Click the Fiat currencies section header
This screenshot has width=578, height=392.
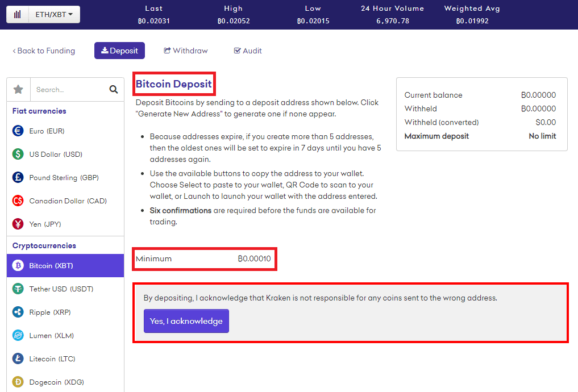click(39, 111)
